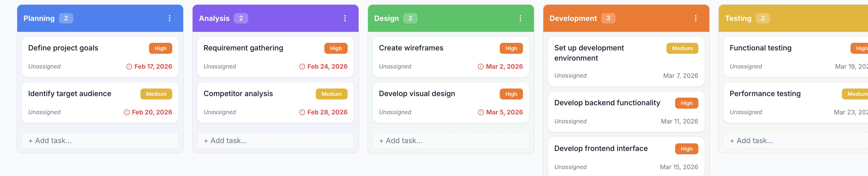Viewport: 868px width, 176px height.
Task: Click Feb 17, 2026 due date
Action: pyautogui.click(x=153, y=67)
